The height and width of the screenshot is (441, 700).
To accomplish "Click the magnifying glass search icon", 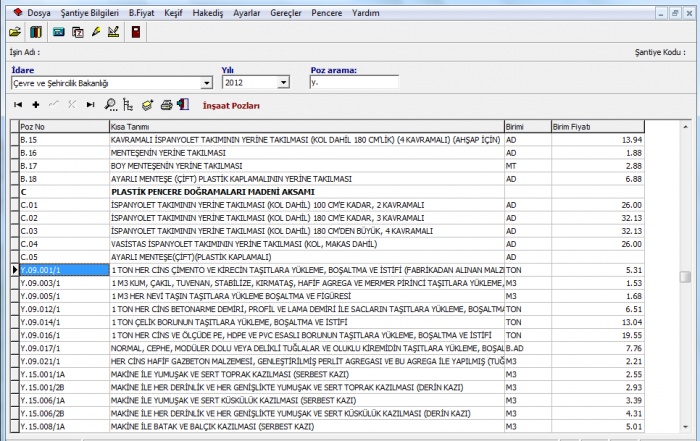I will [x=110, y=104].
